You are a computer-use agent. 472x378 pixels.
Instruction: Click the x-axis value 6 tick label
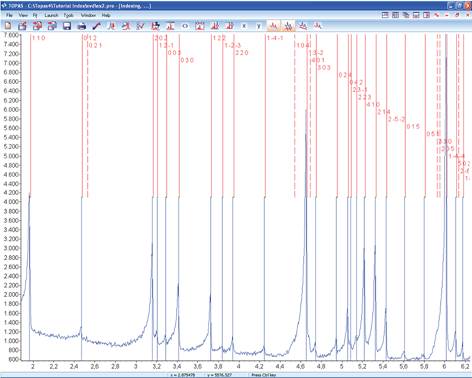click(444, 367)
